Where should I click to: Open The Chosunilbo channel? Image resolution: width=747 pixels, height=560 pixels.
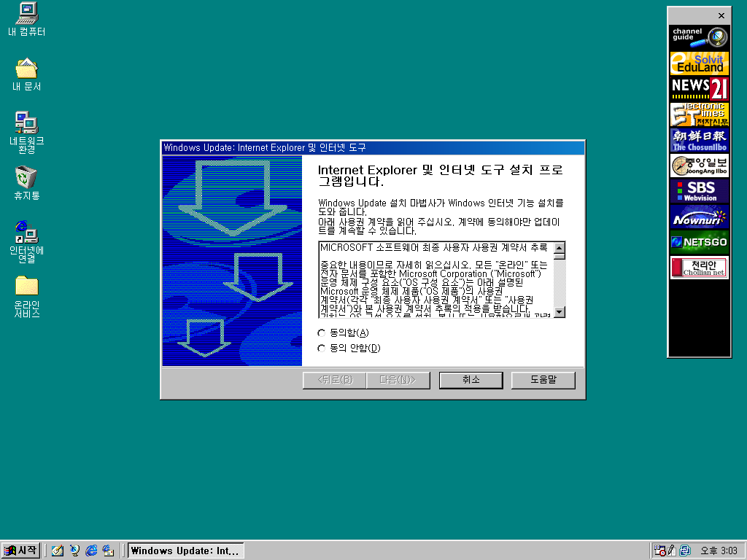click(x=700, y=140)
